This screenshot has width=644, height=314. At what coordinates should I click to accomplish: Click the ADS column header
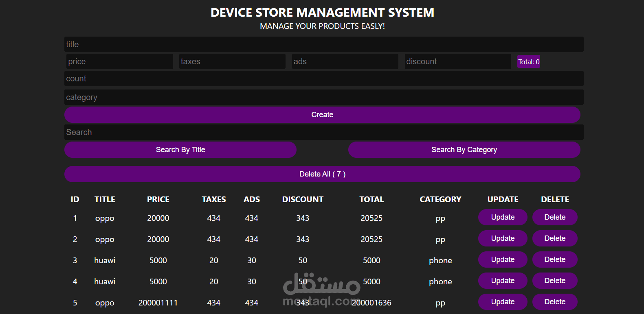252,199
